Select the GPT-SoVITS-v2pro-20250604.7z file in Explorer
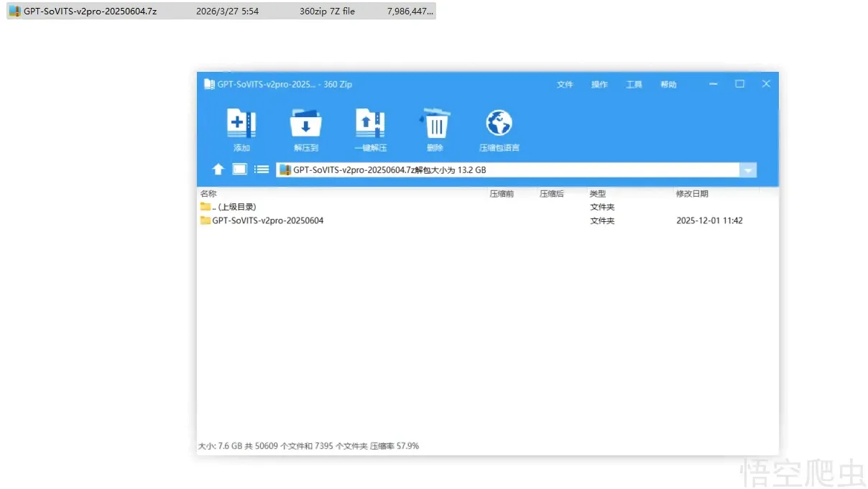Viewport: 868px width, 489px height. [x=90, y=11]
